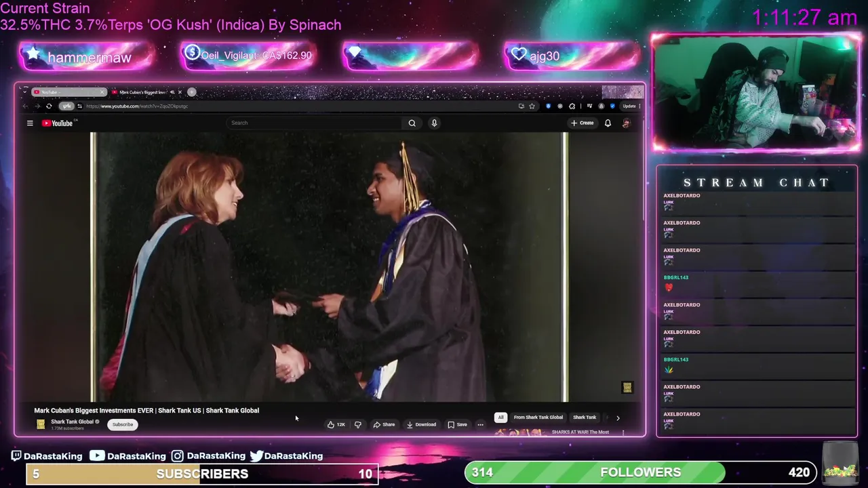Click the Instagram DaRastaKing handle
868x488 pixels.
pos(208,455)
